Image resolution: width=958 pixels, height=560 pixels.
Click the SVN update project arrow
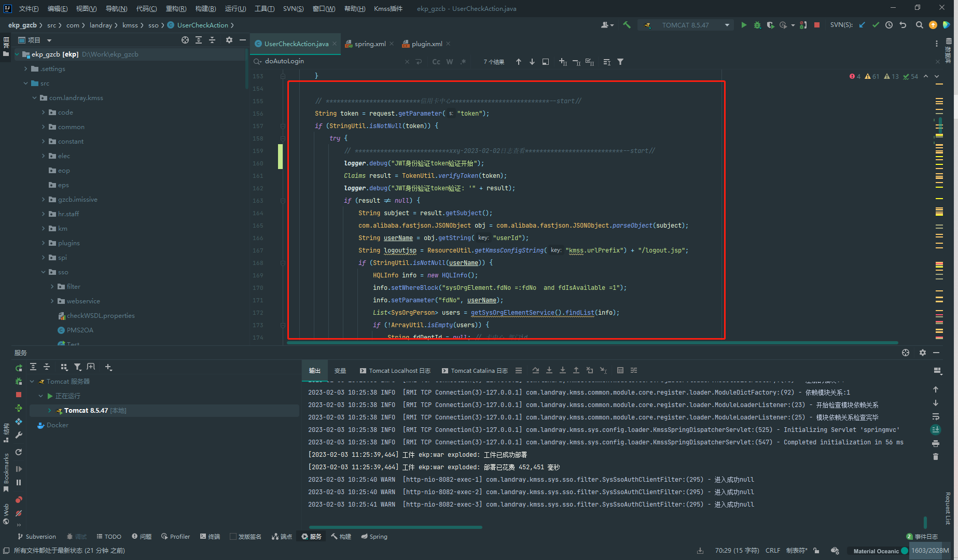[862, 25]
